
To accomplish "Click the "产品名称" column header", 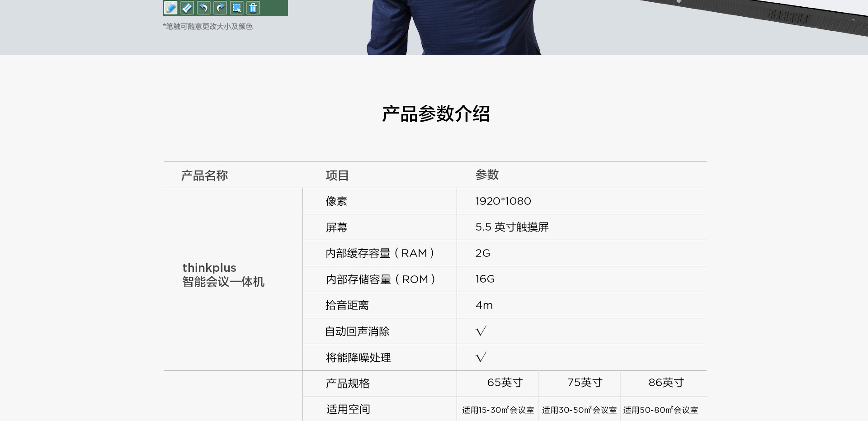I will (204, 175).
